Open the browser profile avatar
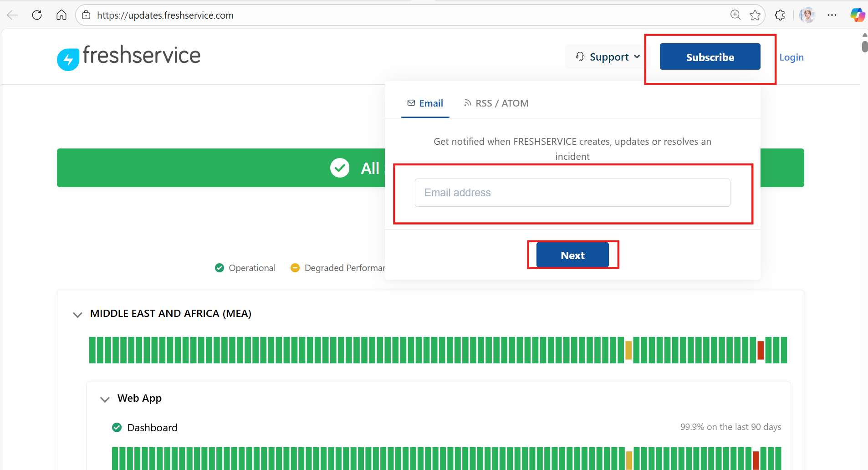 pos(807,15)
